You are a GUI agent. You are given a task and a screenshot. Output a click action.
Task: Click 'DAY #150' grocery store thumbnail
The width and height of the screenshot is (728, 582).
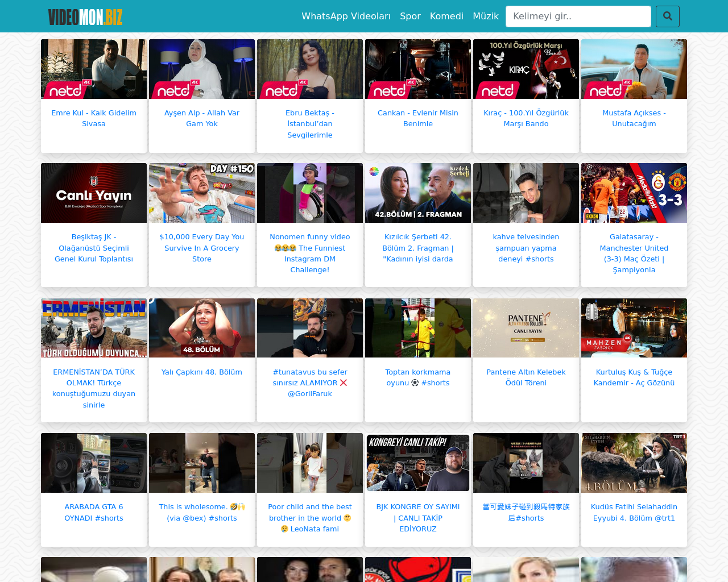point(202,193)
